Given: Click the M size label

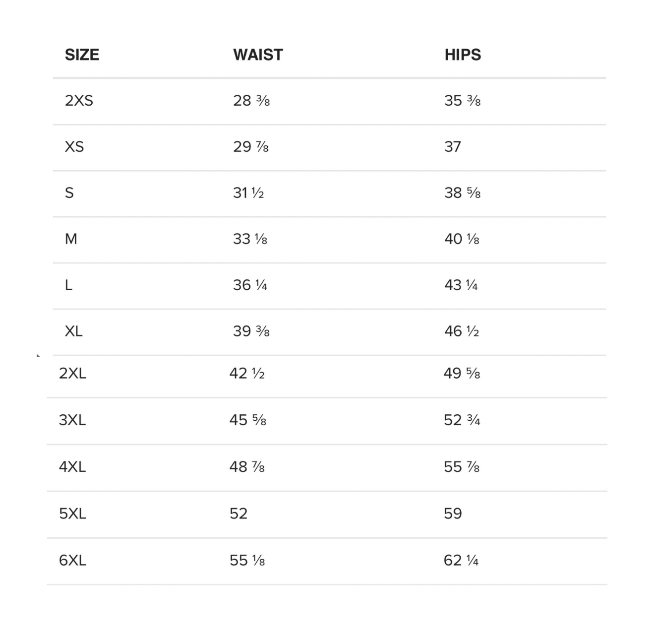Looking at the screenshot, I should 71,239.
